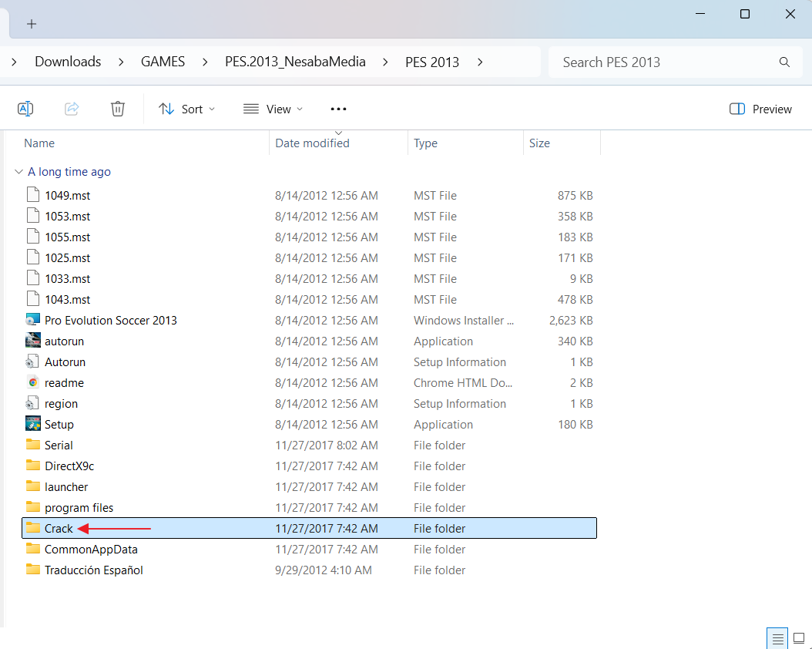This screenshot has height=649, width=812.
Task: Select the region setup information icon
Action: click(x=33, y=403)
